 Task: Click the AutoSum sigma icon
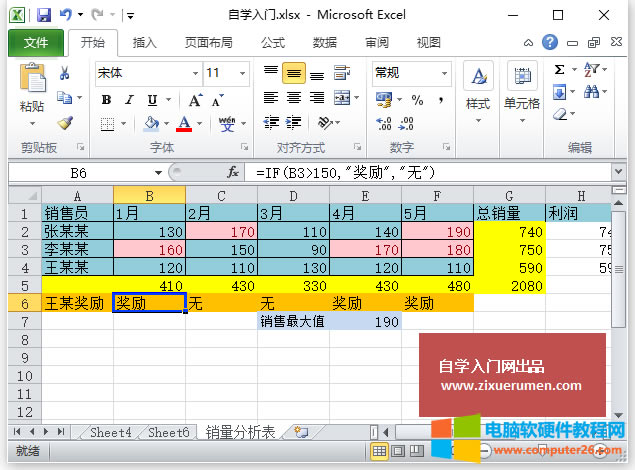pyautogui.click(x=560, y=70)
